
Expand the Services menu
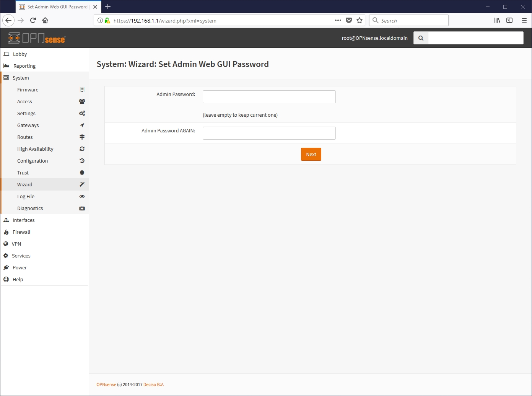coord(21,256)
